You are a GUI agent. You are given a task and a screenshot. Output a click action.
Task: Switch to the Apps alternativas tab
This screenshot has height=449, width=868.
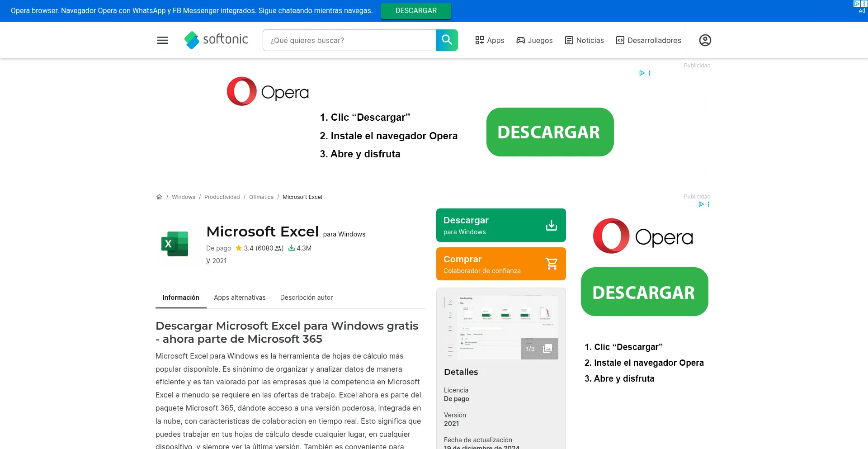(x=240, y=298)
